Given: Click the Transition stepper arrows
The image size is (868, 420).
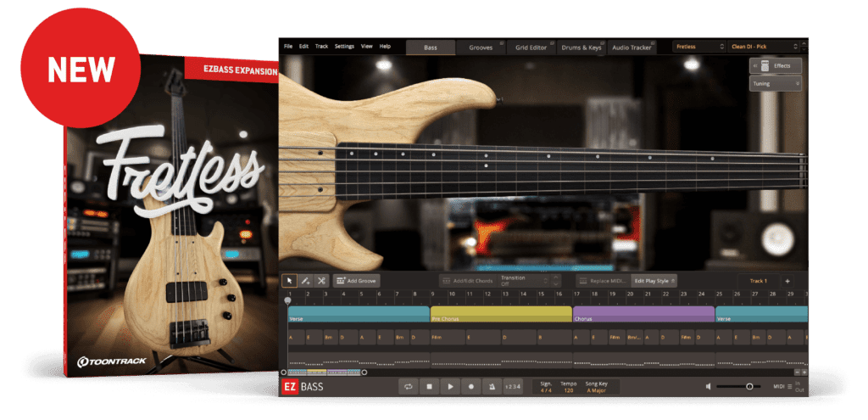Looking at the screenshot, I should [x=555, y=281].
